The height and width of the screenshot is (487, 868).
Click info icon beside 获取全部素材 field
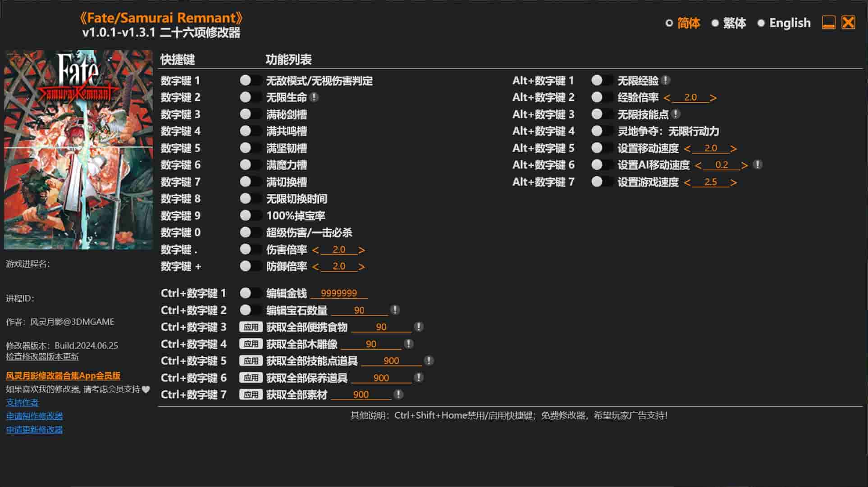click(x=398, y=395)
